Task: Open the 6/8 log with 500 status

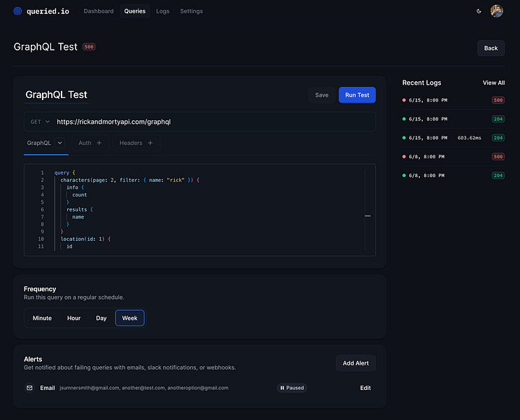Action: coord(454,157)
